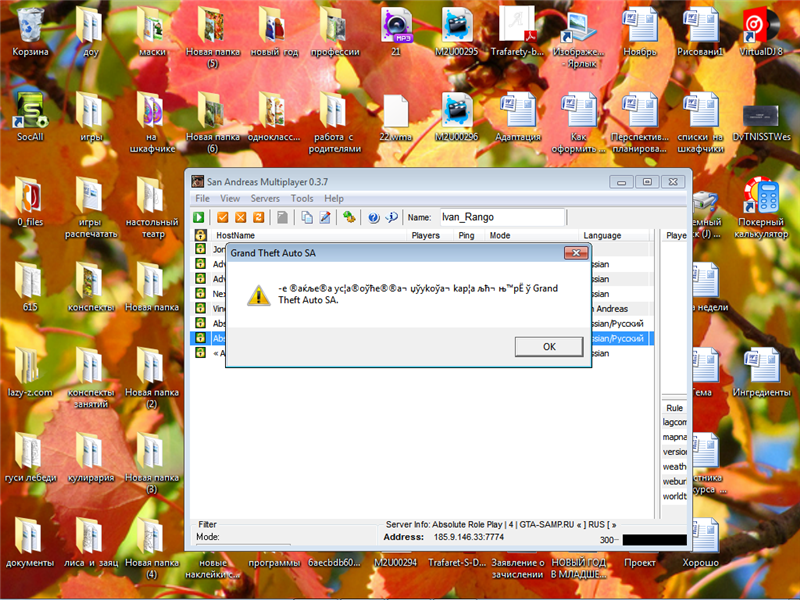Click the Delete Server orange X icon
Image resolution: width=800 pixels, height=600 pixels.
click(240, 217)
